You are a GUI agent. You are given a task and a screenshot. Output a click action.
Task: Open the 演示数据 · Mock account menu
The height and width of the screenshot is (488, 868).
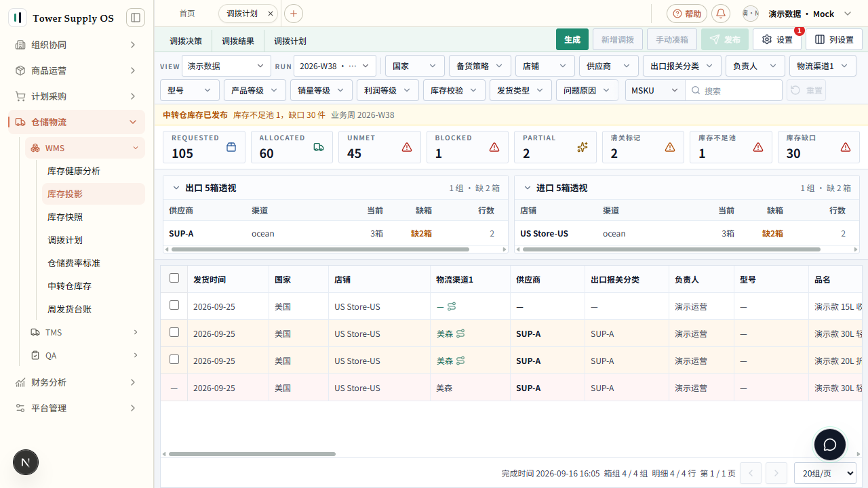click(797, 14)
